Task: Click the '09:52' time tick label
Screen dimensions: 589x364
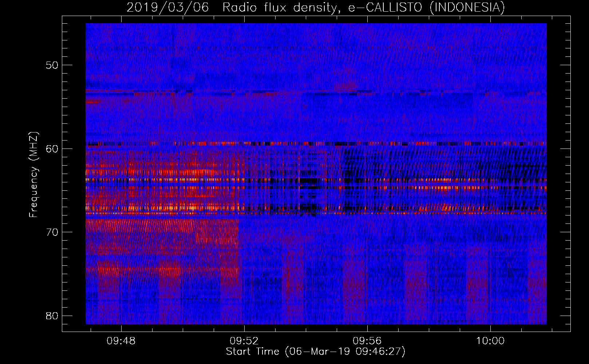Action: [244, 341]
